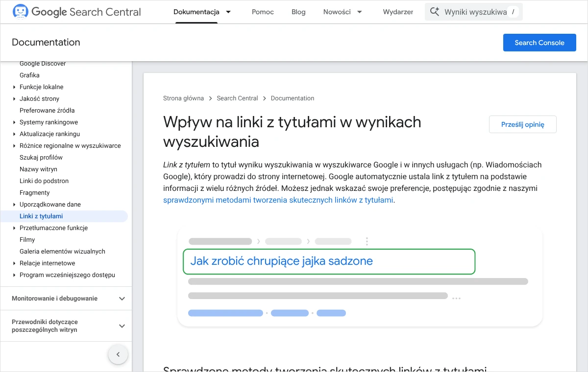588x372 pixels.
Task: Open the Dokumentacja dropdown arrow
Action: [228, 12]
